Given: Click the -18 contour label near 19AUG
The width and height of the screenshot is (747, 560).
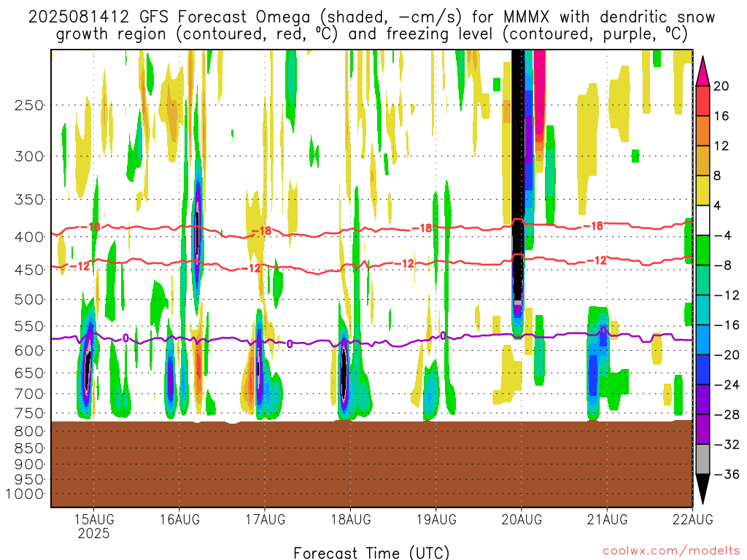Looking at the screenshot, I should pyautogui.click(x=422, y=228).
